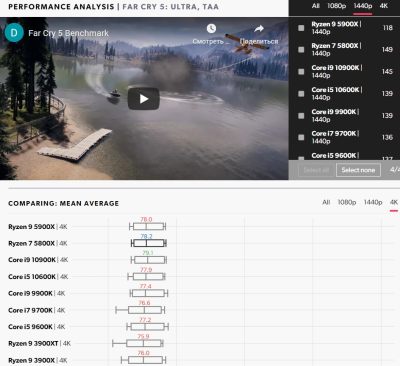This screenshot has height=366, width=400.
Task: Select the 1080p tab in top filter
Action: (336, 6)
